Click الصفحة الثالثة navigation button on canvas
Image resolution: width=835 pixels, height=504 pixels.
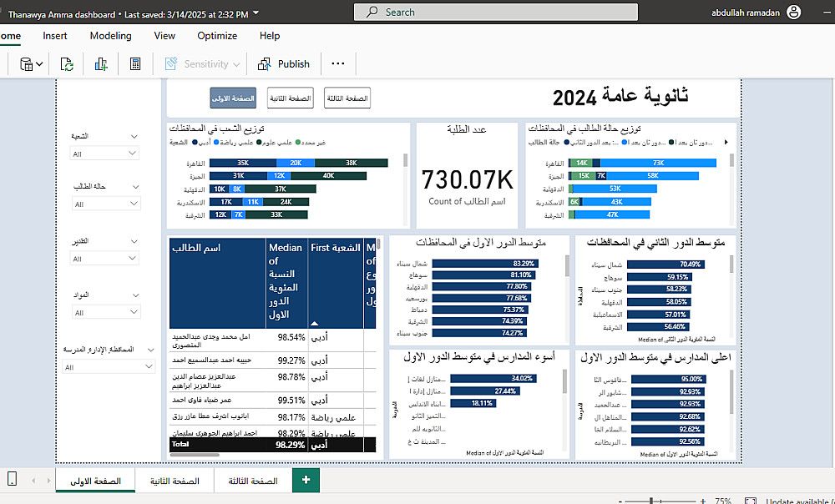(347, 98)
